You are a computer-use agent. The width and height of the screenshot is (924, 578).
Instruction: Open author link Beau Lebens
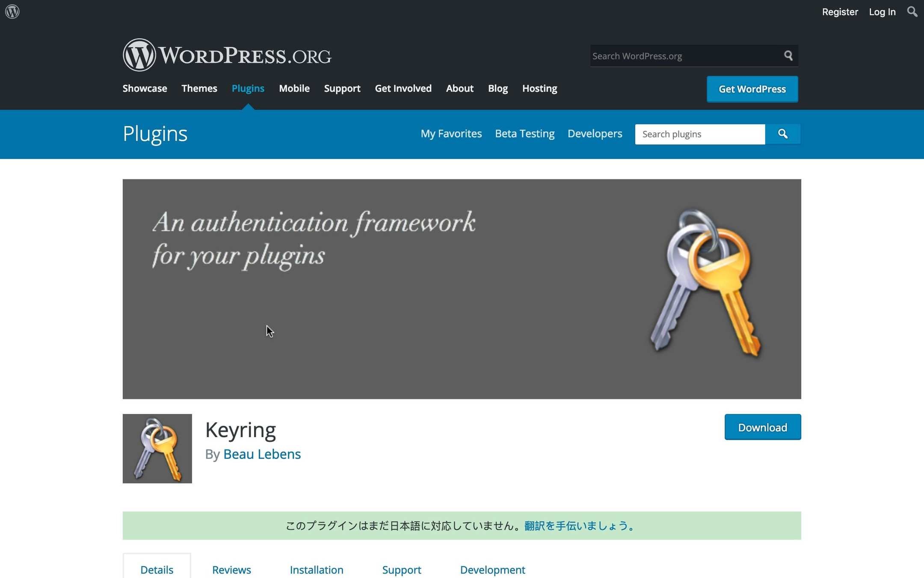[x=262, y=454]
